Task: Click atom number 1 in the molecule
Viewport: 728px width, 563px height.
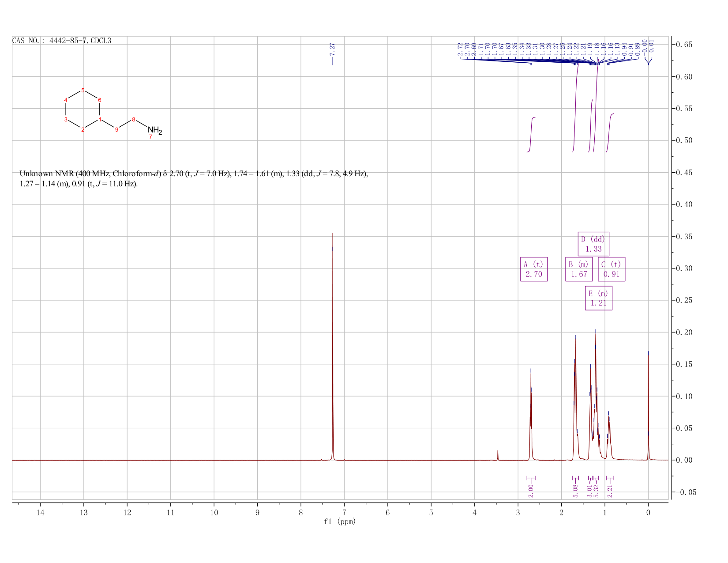Action: tap(101, 120)
